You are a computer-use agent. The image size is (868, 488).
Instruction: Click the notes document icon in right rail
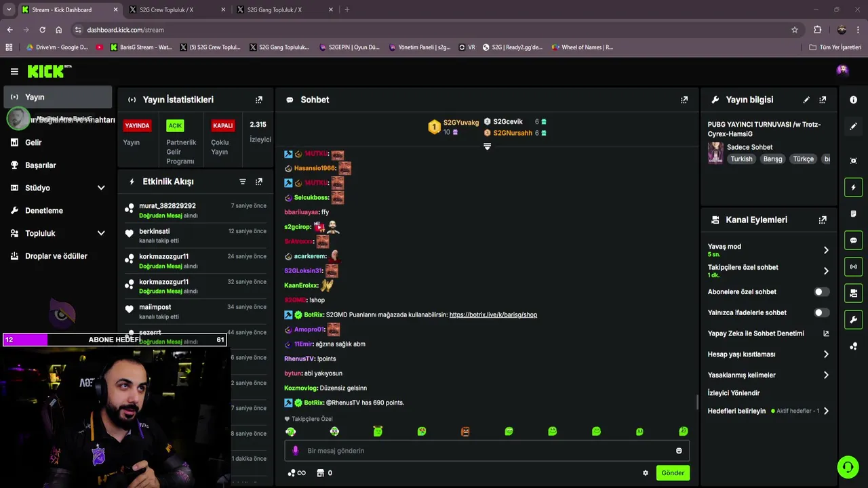(x=853, y=213)
